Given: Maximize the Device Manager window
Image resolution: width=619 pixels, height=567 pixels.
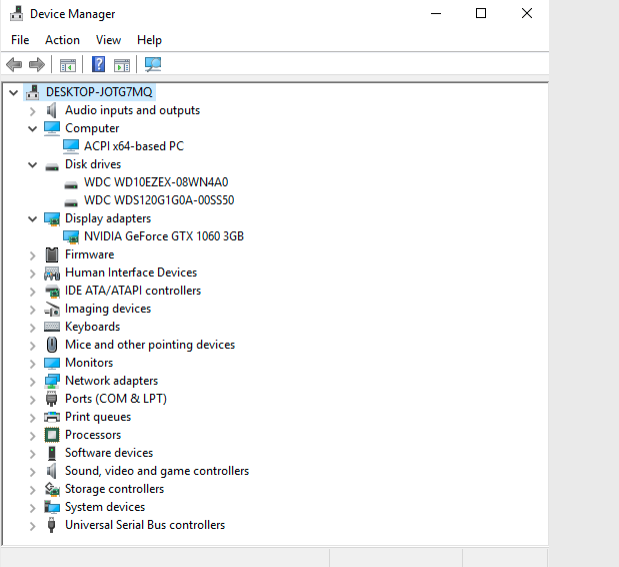Looking at the screenshot, I should pyautogui.click(x=481, y=13).
